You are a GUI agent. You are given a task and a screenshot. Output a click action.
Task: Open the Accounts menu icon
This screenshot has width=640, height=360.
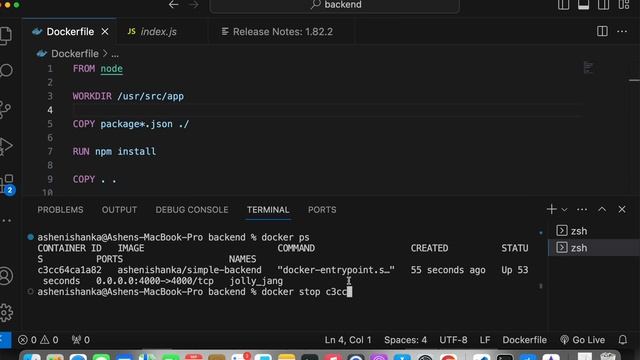click(x=6, y=276)
